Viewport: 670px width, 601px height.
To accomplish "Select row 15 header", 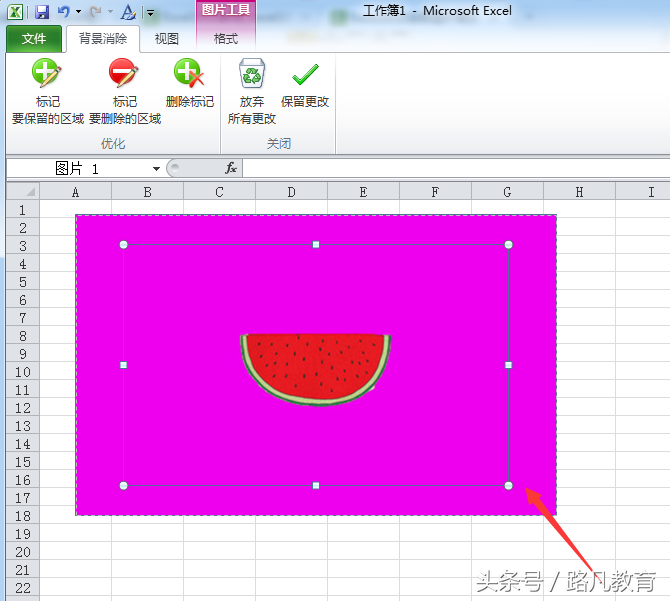I will coord(23,461).
